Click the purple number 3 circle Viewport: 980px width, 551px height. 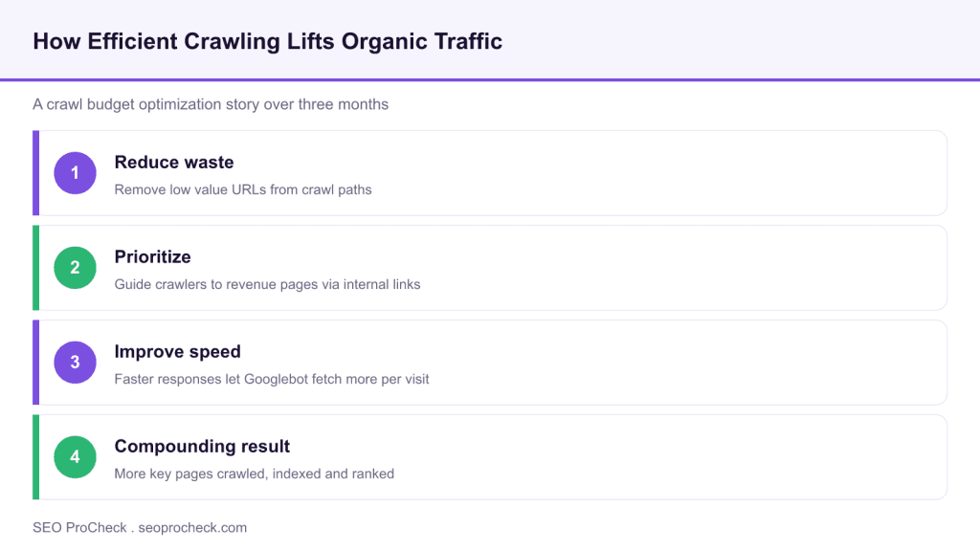coord(75,363)
